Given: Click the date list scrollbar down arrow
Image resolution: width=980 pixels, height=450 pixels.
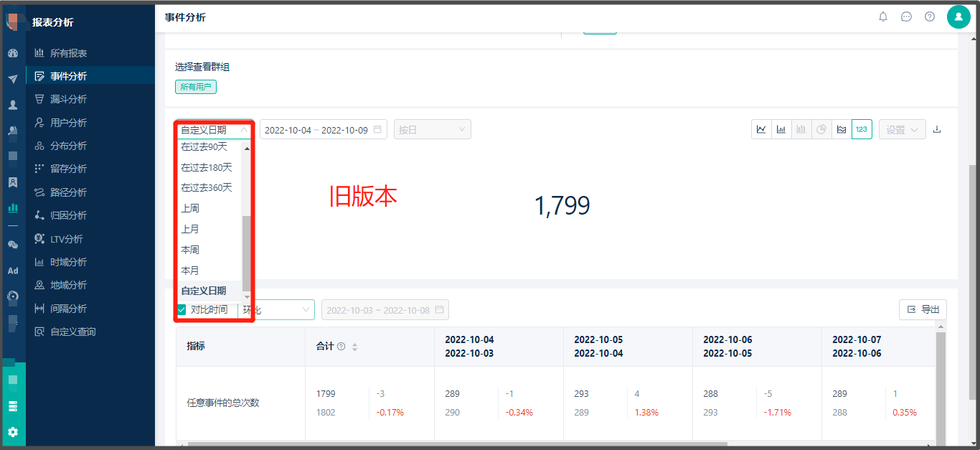Looking at the screenshot, I should [248, 296].
